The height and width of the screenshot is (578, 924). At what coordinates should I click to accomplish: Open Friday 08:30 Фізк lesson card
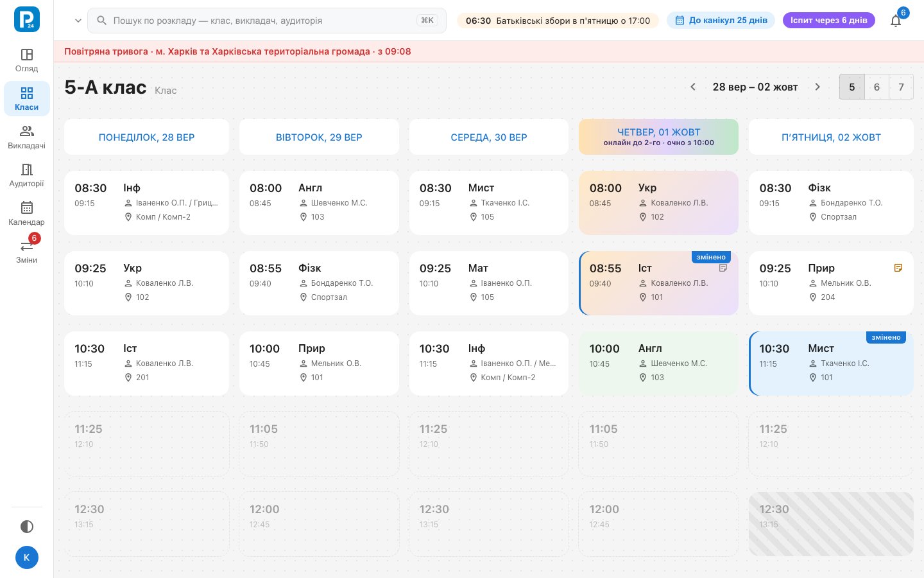pos(831,203)
